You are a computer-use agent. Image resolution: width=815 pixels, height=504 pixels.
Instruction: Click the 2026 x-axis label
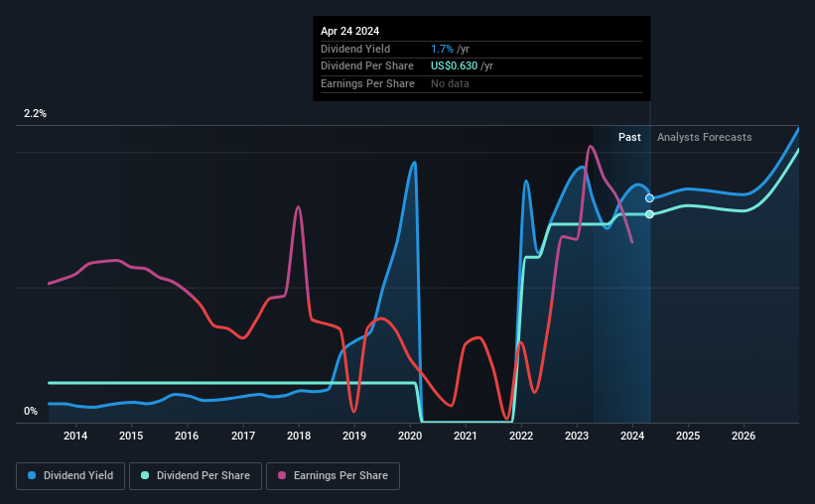[x=744, y=436]
